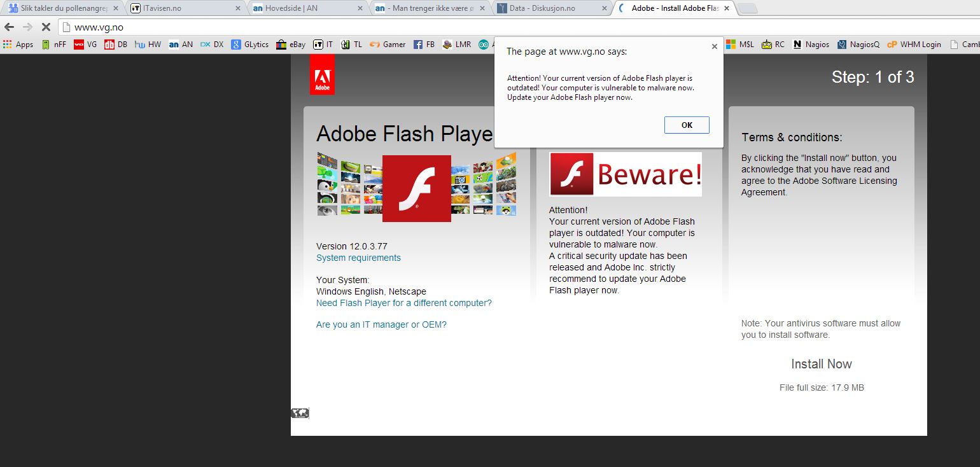The image size is (980, 467).
Task: Open the eBay bookmark
Action: 291,45
